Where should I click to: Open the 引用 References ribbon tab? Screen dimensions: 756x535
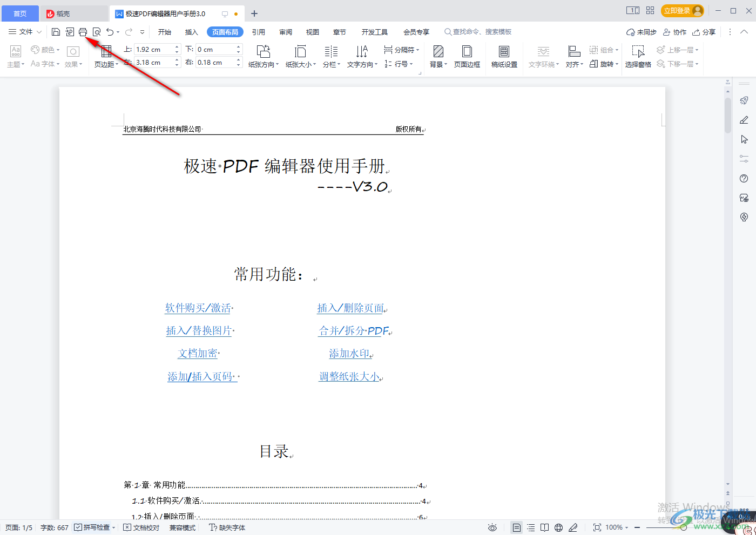259,32
